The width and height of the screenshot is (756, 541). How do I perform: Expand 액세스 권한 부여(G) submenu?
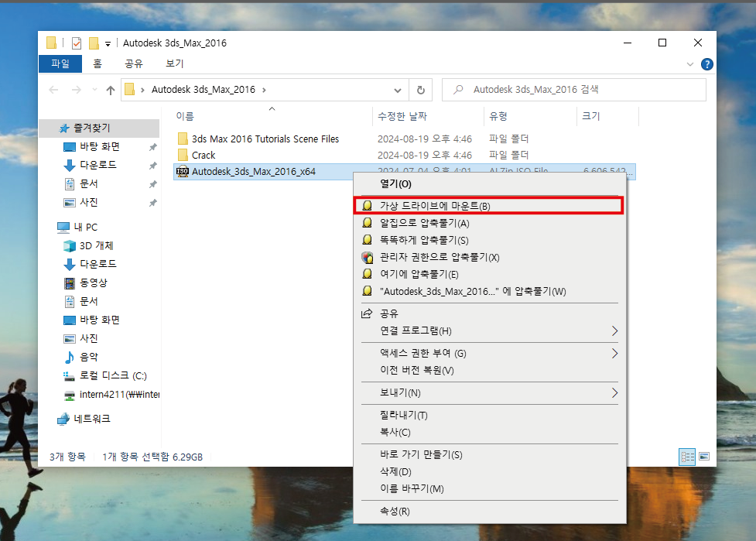[489, 354]
